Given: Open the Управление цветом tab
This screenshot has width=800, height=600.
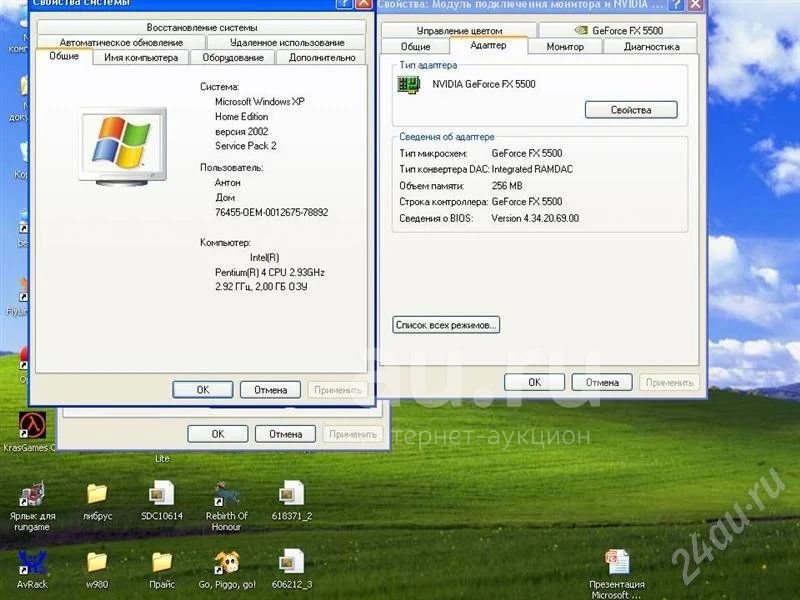Looking at the screenshot, I should [x=459, y=31].
